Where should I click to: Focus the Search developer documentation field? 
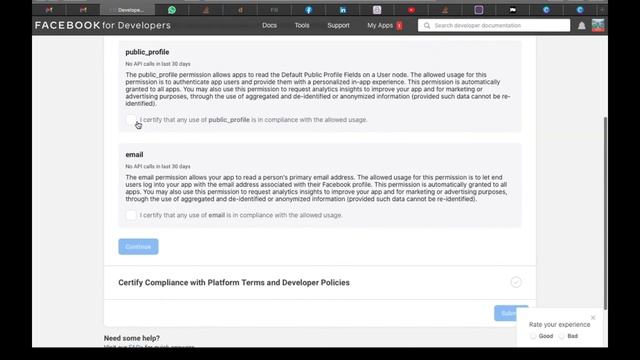(x=494, y=25)
